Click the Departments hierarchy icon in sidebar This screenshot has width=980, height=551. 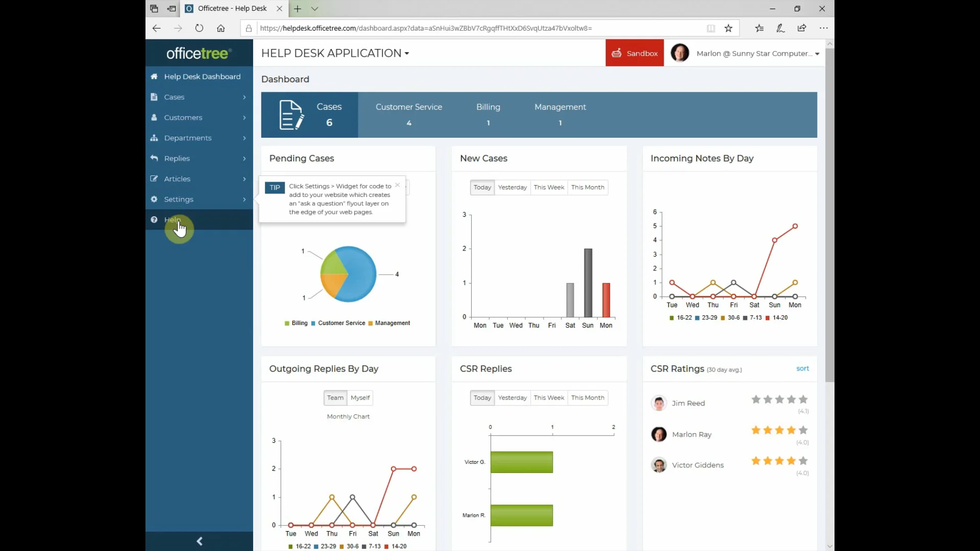[154, 138]
